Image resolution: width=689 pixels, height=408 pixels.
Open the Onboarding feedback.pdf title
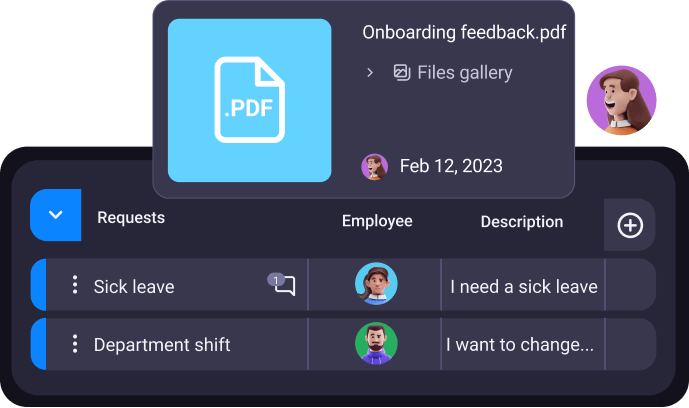click(x=464, y=32)
